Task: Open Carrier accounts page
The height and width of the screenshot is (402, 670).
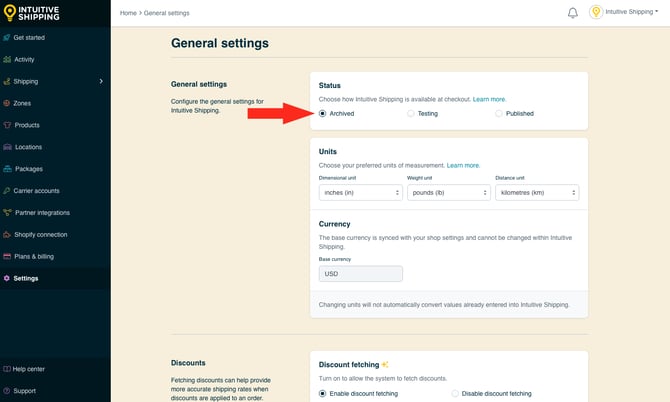Action: tap(36, 191)
